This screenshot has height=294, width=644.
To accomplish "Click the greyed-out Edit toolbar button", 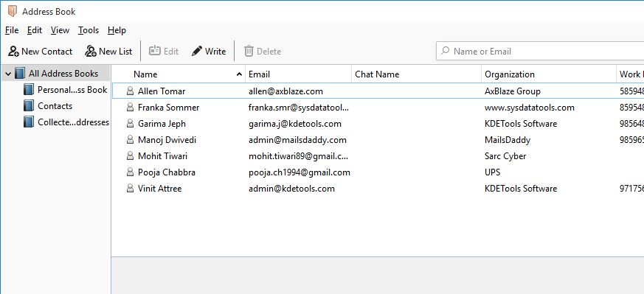I will 164,52.
